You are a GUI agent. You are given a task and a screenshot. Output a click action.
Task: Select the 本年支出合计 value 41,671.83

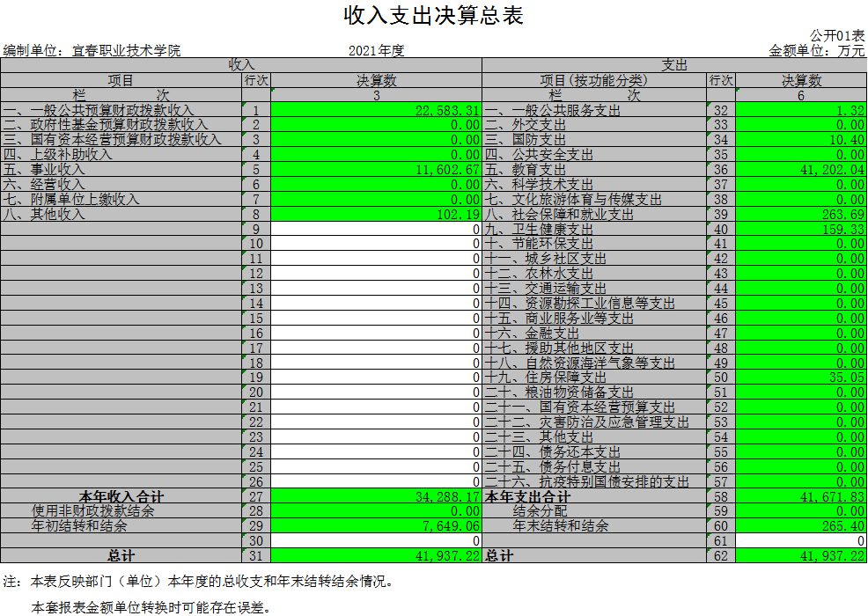click(x=800, y=496)
